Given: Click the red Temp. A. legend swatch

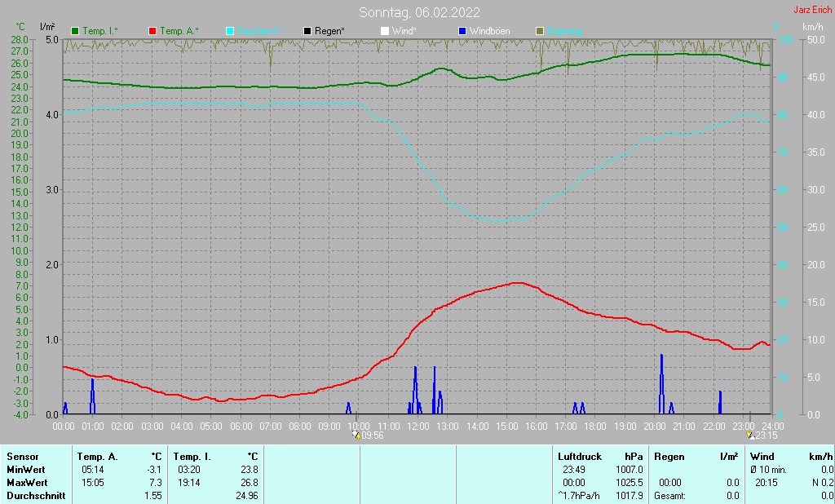Looking at the screenshot, I should click(x=152, y=31).
